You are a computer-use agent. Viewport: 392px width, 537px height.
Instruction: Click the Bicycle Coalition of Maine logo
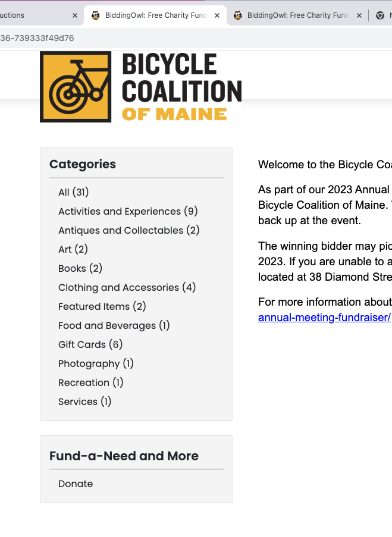click(x=140, y=87)
